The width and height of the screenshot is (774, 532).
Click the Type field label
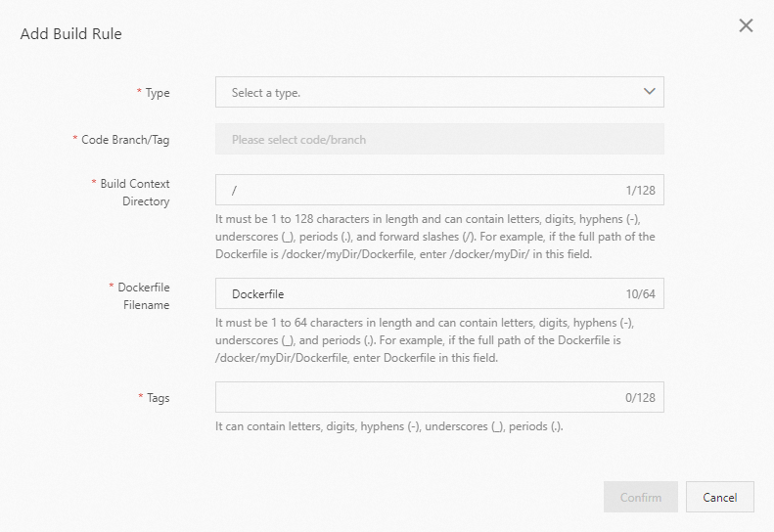click(157, 93)
